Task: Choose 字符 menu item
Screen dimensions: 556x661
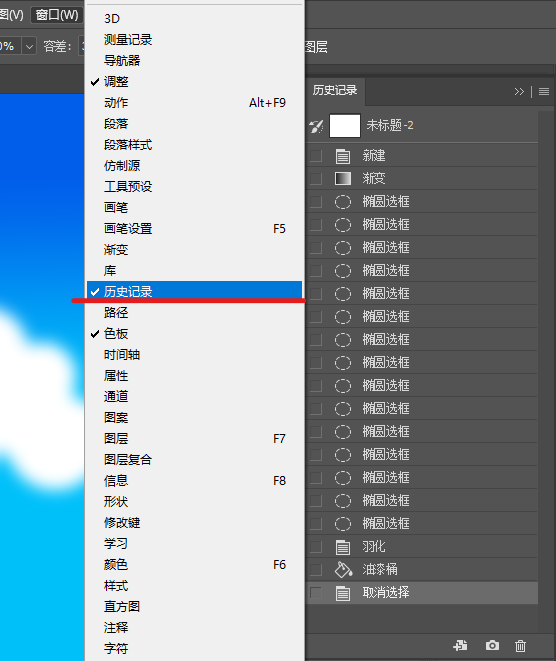Action: click(194, 648)
